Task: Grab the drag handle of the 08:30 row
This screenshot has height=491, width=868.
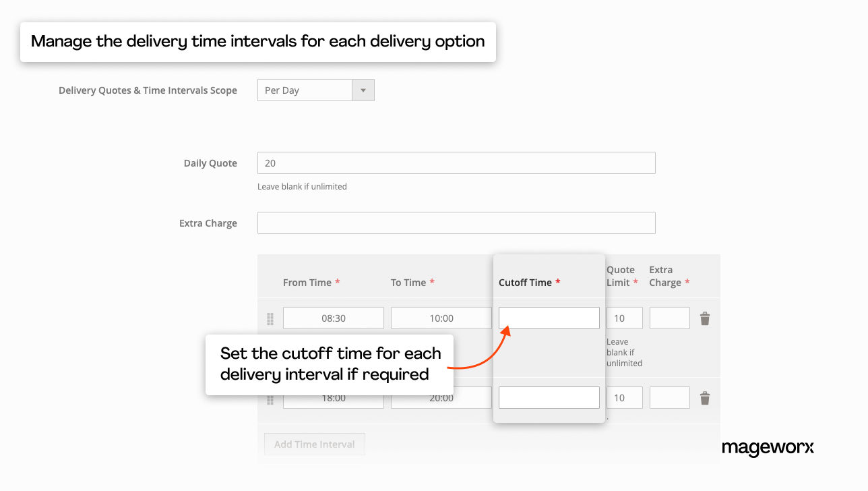Action: (270, 318)
